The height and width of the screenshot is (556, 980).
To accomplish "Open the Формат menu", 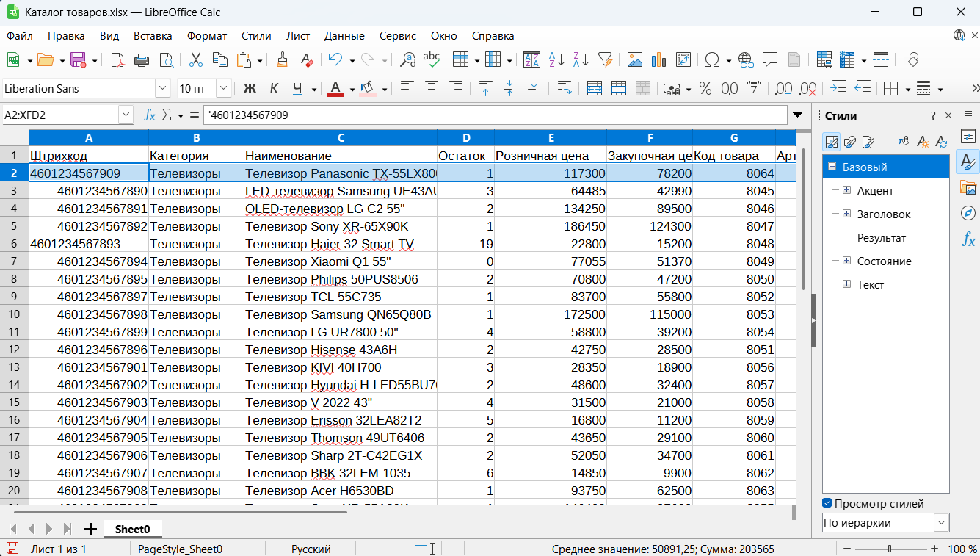I will (x=207, y=35).
